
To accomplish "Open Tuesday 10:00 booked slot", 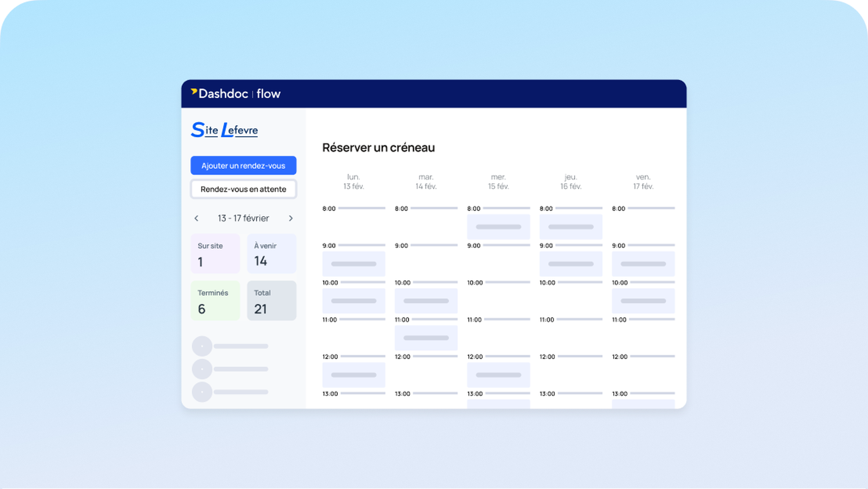I will tap(426, 301).
